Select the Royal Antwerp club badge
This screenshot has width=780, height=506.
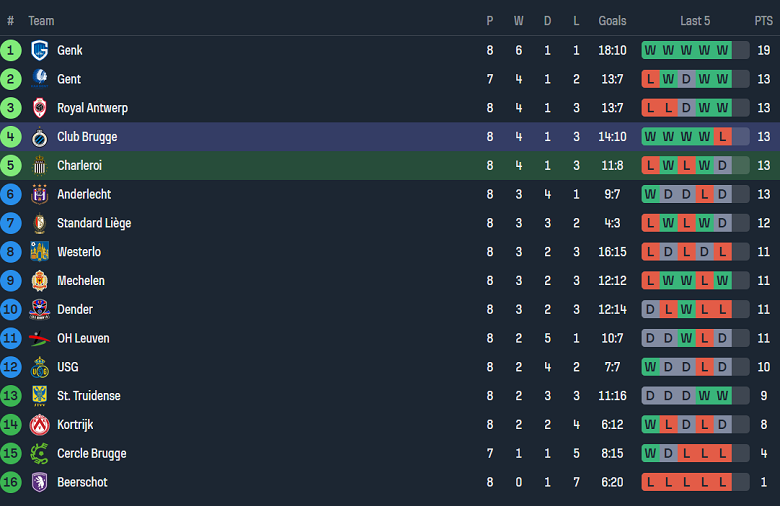(40, 108)
